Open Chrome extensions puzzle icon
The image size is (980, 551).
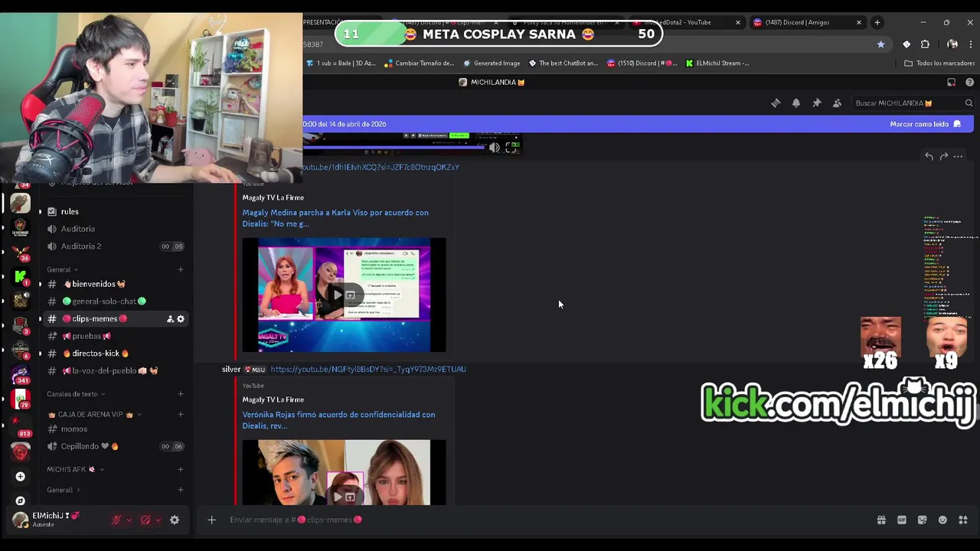pos(925,44)
